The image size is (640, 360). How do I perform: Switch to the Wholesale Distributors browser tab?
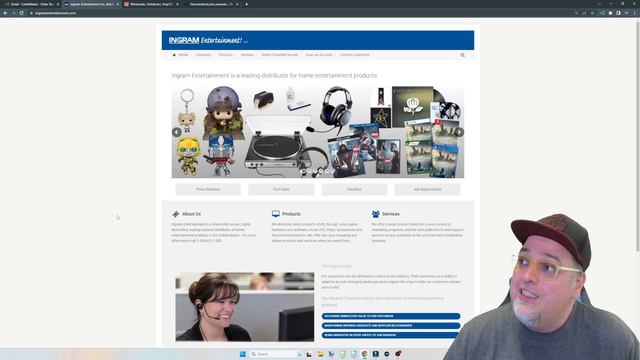(x=151, y=4)
